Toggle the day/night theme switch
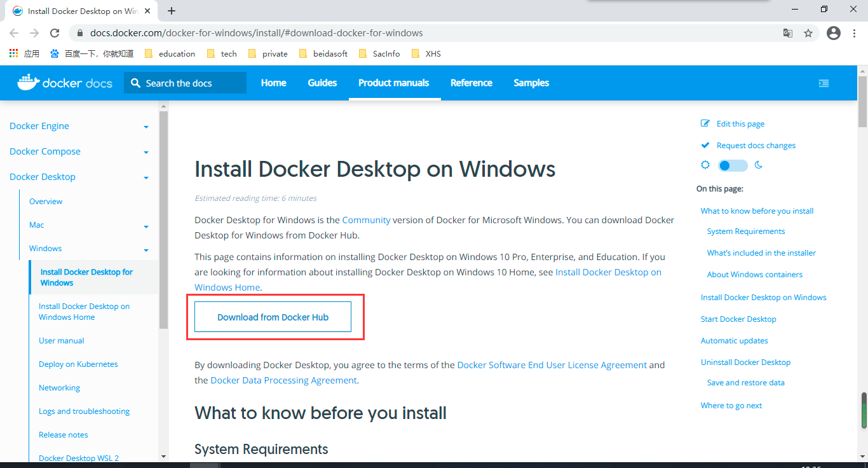 (733, 165)
